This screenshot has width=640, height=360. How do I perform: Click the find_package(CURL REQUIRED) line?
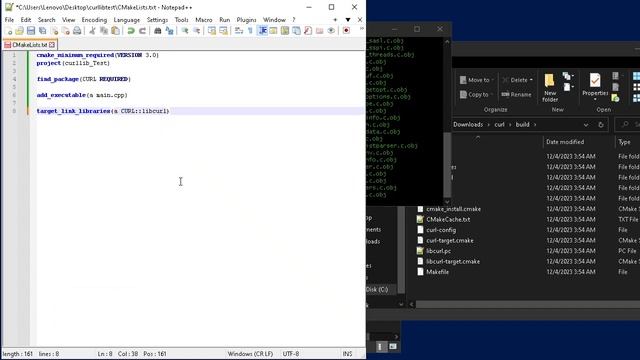[84, 79]
